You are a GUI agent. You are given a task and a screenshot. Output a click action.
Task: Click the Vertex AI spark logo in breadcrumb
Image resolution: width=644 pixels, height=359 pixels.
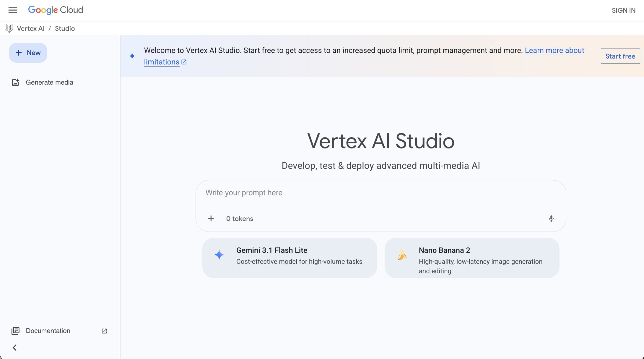tap(9, 28)
